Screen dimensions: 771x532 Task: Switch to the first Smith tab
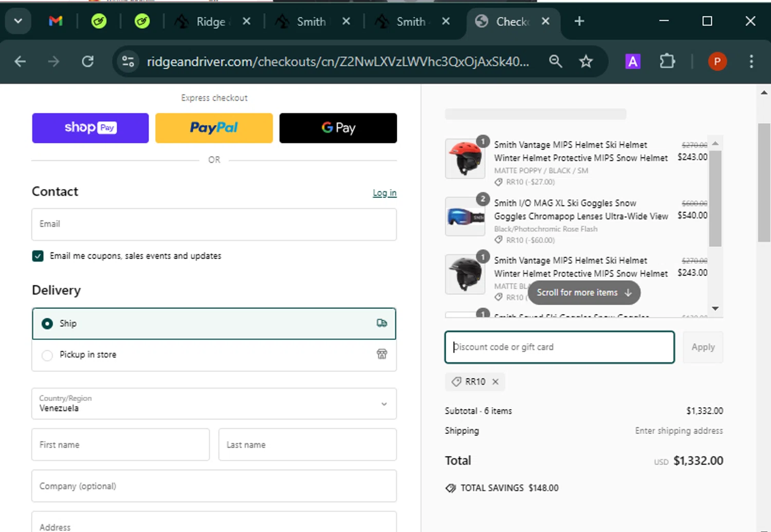[303, 22]
